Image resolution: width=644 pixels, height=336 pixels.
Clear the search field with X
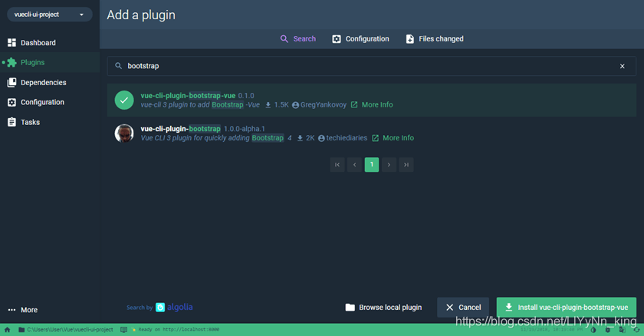pyautogui.click(x=623, y=66)
